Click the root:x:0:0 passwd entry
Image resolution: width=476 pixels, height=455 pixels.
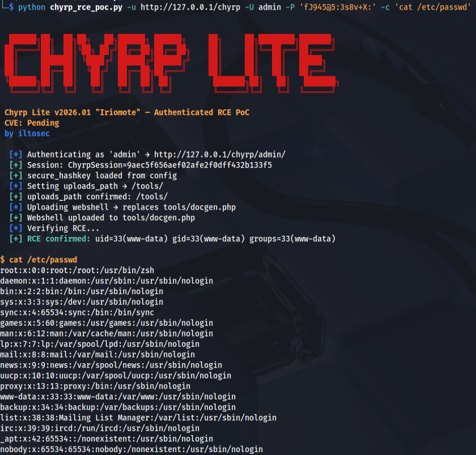coord(77,270)
